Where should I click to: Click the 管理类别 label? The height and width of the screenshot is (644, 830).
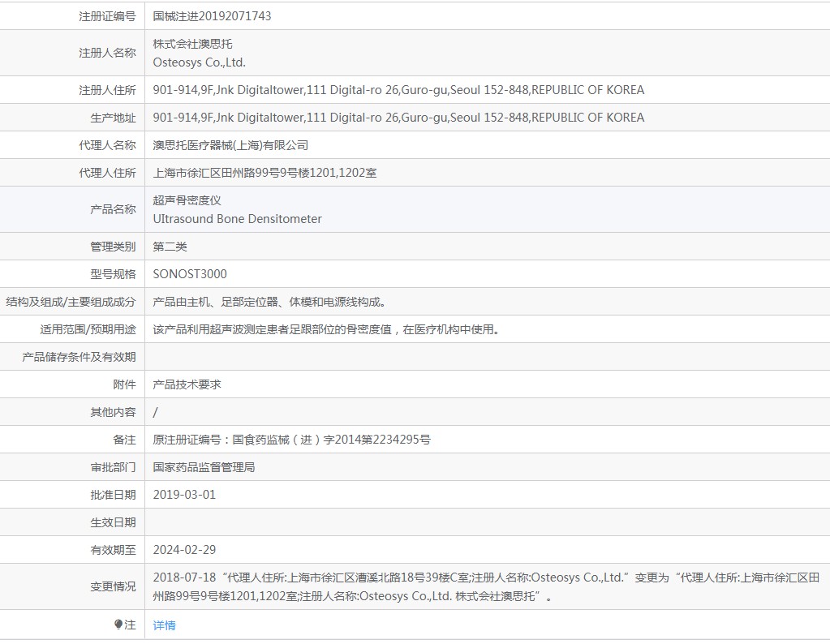tap(114, 247)
